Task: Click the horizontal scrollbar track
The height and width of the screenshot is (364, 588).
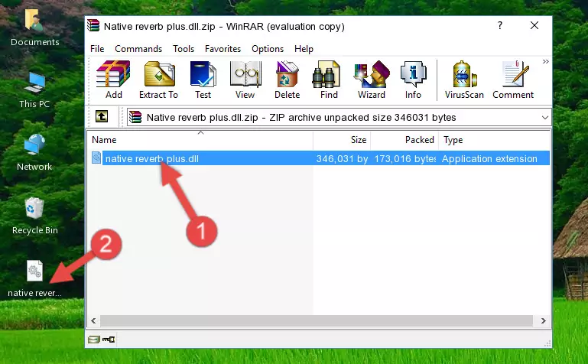Action: point(317,320)
